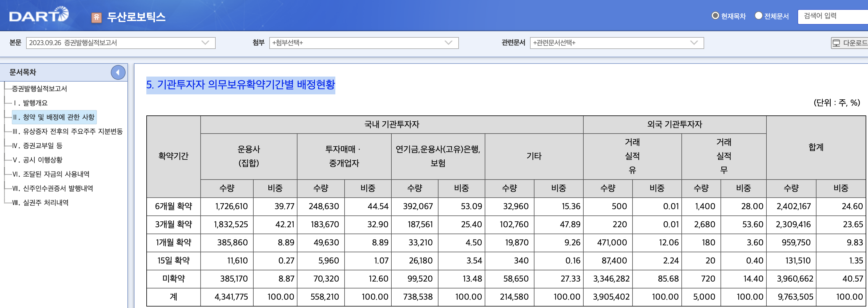Screen dimensions: 868x308
Task: Click the 다운로드 monitor icon
Action: click(x=836, y=43)
